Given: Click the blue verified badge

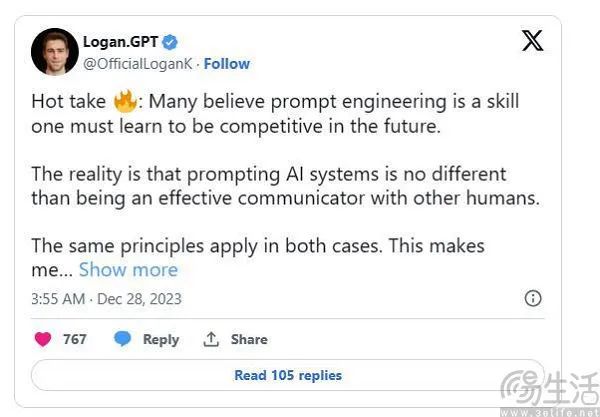Looking at the screenshot, I should click(x=171, y=42).
